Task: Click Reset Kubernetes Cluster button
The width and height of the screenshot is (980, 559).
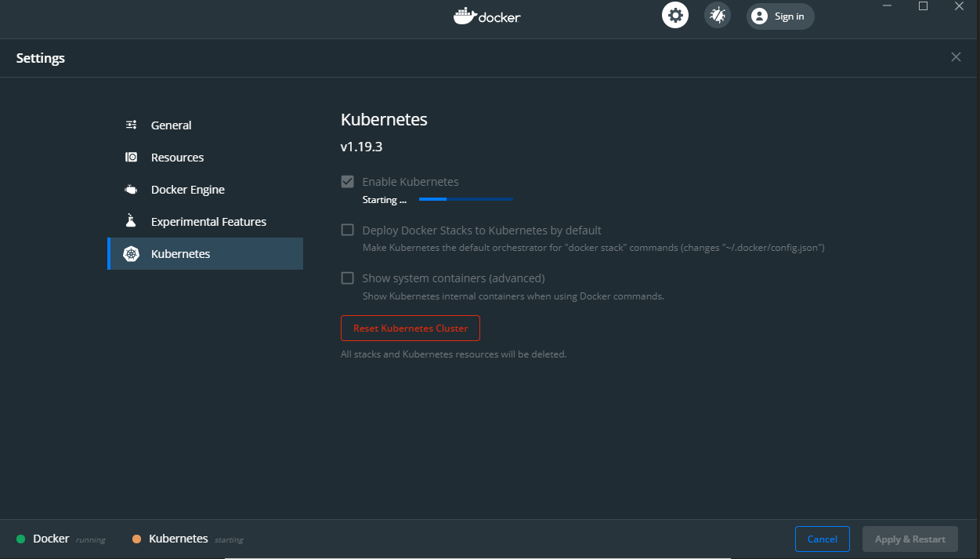Action: click(x=410, y=329)
